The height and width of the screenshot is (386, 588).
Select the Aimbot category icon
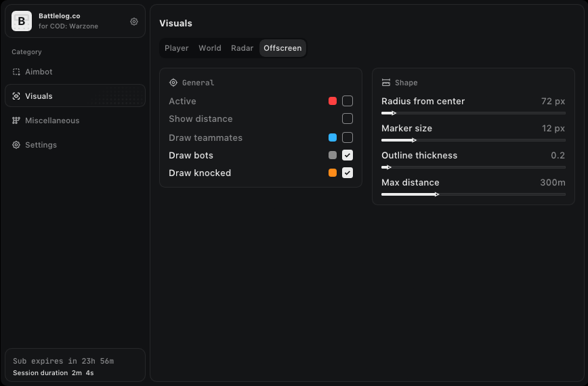[x=16, y=72]
